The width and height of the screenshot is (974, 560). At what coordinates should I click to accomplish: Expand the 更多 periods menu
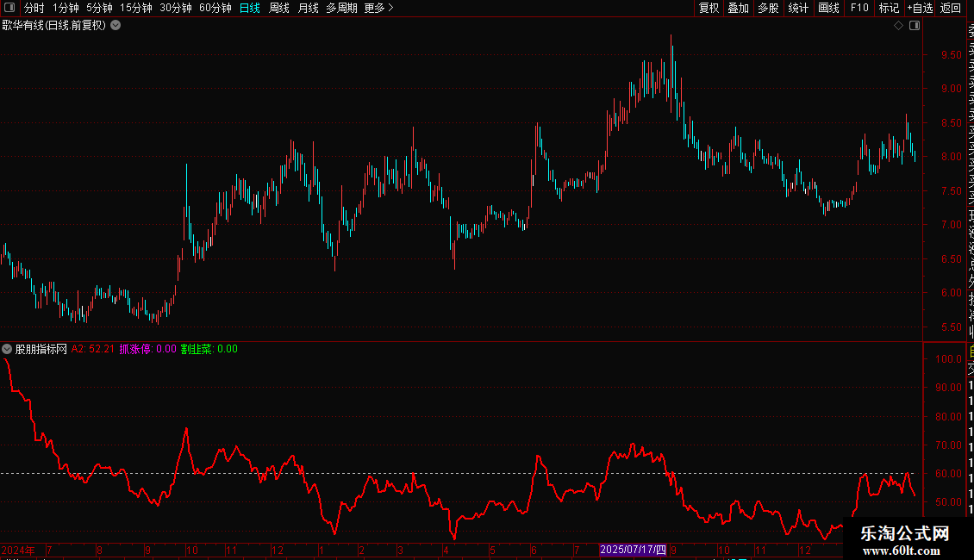379,8
